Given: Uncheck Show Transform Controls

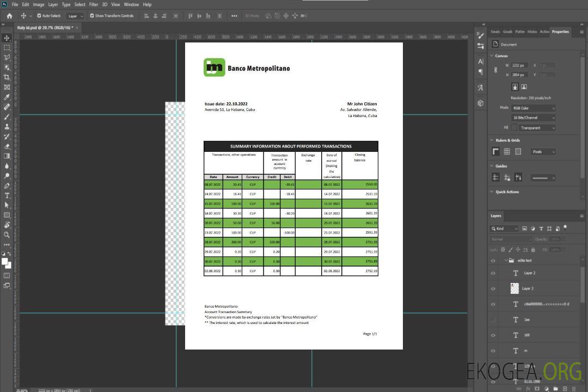Looking at the screenshot, I should (x=92, y=16).
